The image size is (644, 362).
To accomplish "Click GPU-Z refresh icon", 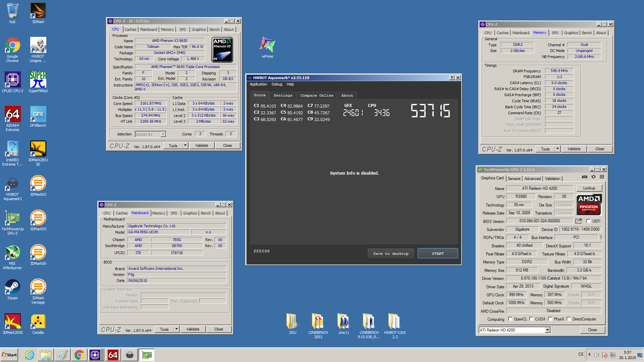I will pyautogui.click(x=593, y=177).
